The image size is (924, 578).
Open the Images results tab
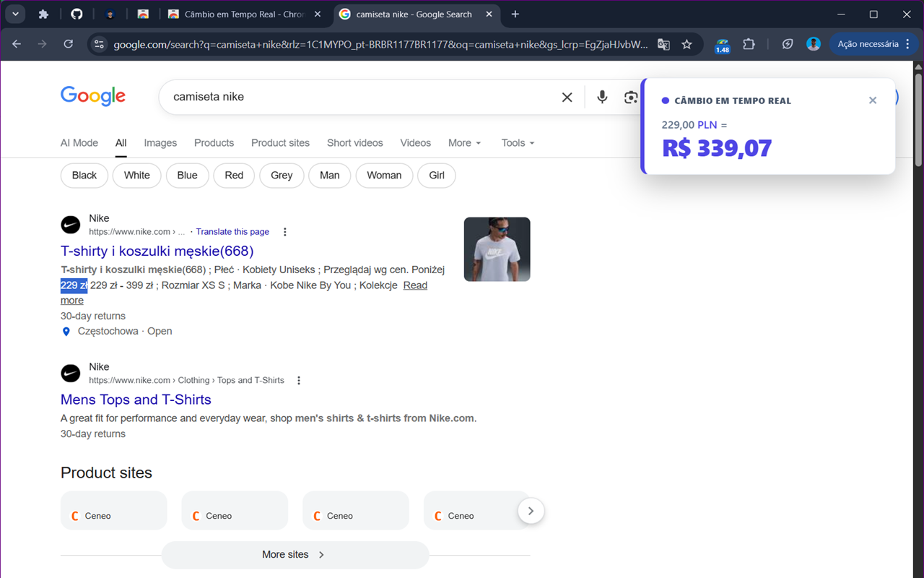coord(160,143)
